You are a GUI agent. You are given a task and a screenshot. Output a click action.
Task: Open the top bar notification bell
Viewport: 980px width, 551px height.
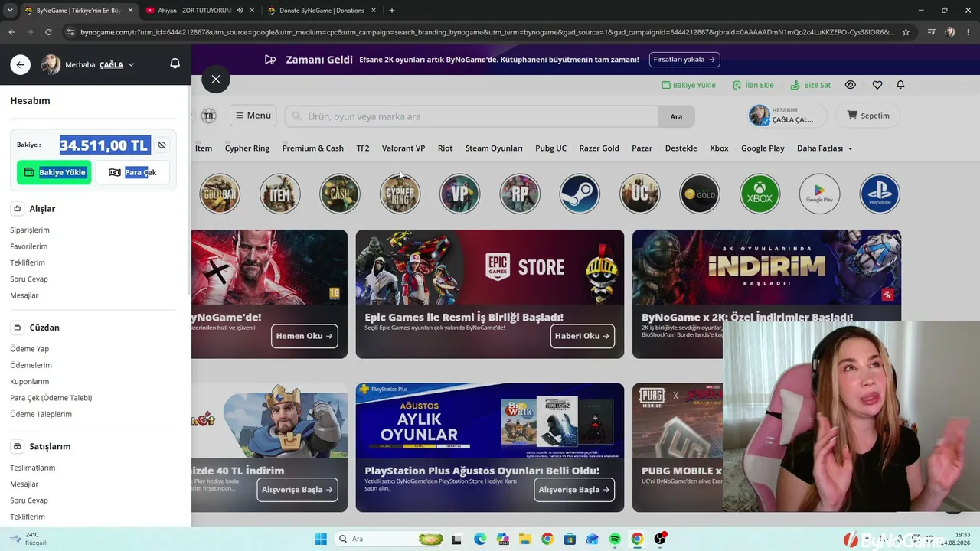click(900, 84)
